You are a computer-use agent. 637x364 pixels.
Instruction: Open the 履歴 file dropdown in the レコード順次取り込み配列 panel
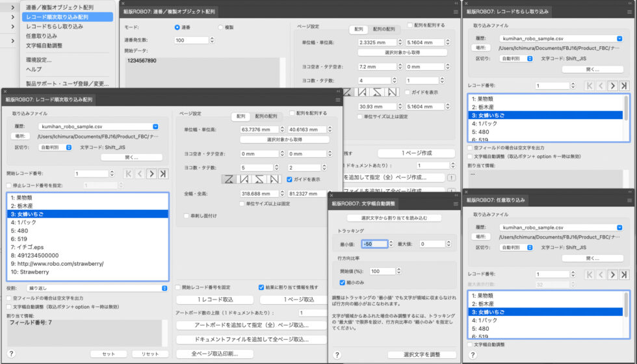pyautogui.click(x=99, y=126)
